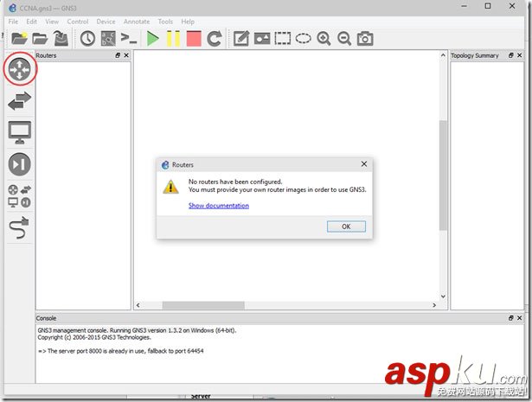Suspend all devices yellow pause button

173,38
